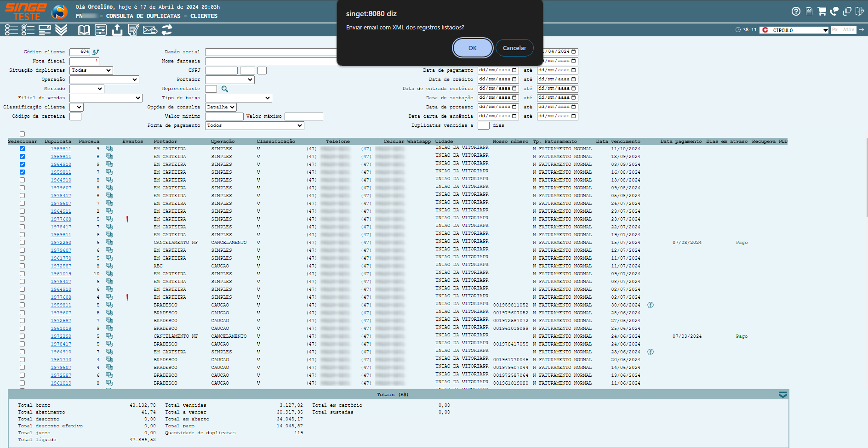868x448 pixels.
Task: Collapse the Totais (R$) panel
Action: pyautogui.click(x=782, y=395)
